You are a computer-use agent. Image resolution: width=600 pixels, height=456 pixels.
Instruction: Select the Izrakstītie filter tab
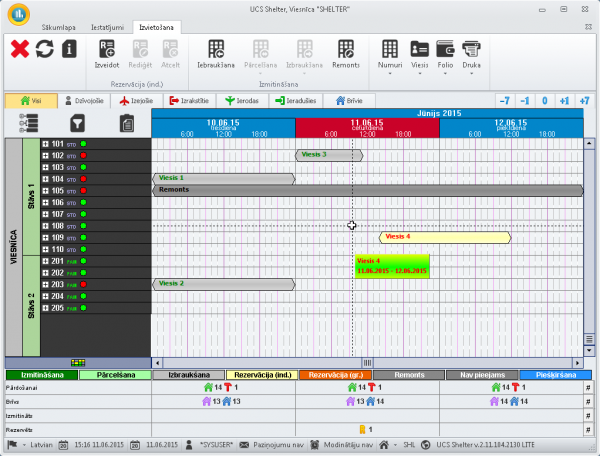190,101
